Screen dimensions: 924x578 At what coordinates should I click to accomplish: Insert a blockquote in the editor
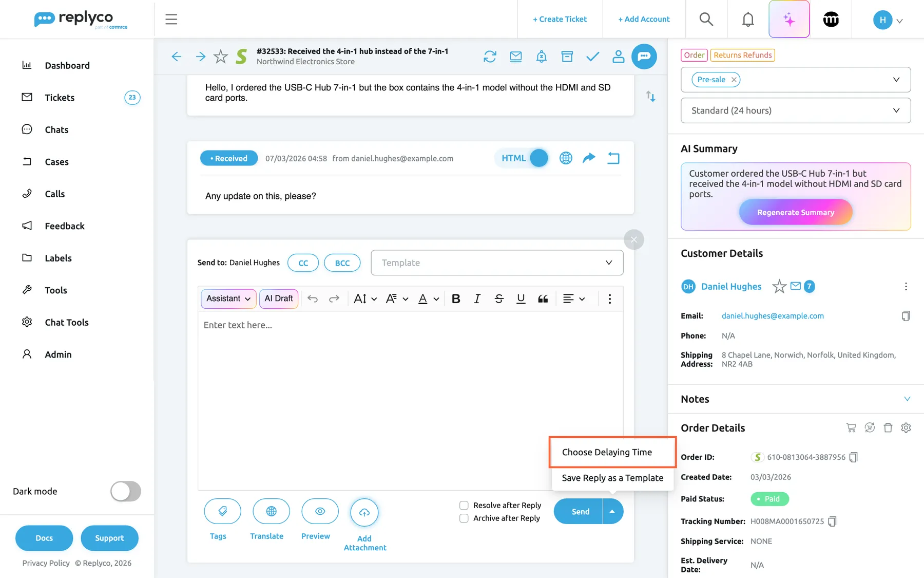(x=543, y=299)
